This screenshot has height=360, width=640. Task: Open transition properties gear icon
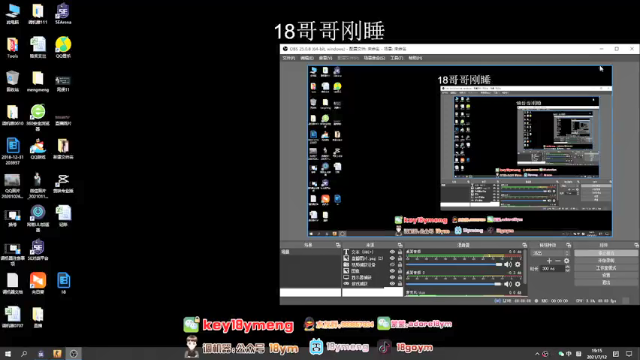point(567,261)
